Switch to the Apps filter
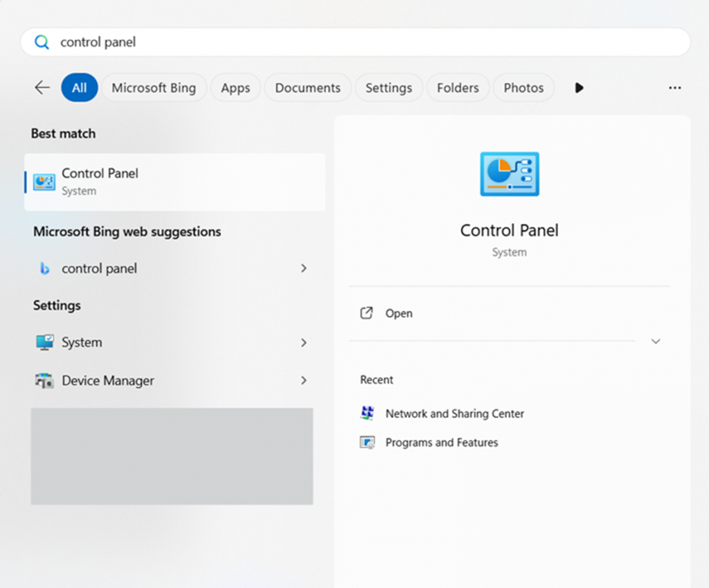This screenshot has height=588, width=709. click(235, 87)
